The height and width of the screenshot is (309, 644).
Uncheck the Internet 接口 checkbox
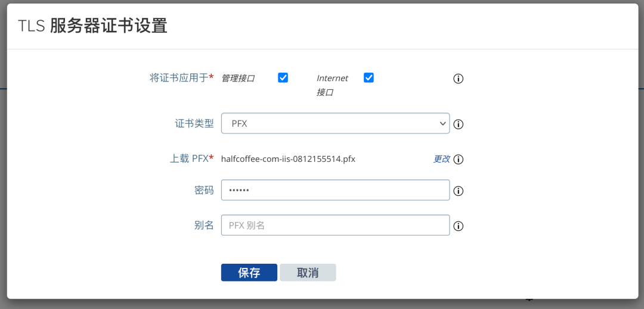pyautogui.click(x=369, y=77)
